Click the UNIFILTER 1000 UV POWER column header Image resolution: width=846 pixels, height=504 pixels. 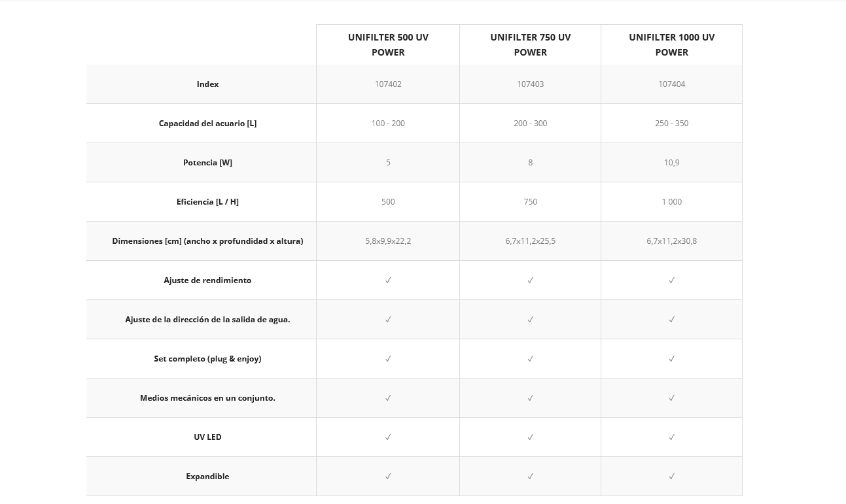pos(671,44)
